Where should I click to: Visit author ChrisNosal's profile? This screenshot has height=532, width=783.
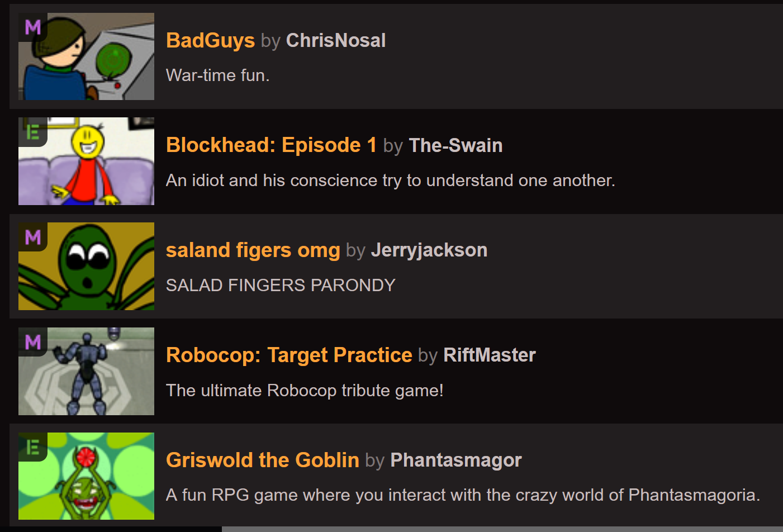[x=336, y=40]
